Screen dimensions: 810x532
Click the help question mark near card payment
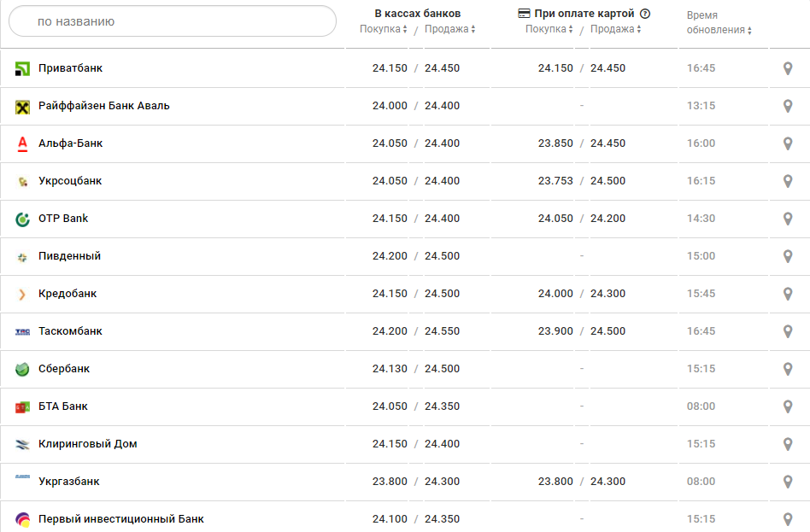pyautogui.click(x=645, y=14)
